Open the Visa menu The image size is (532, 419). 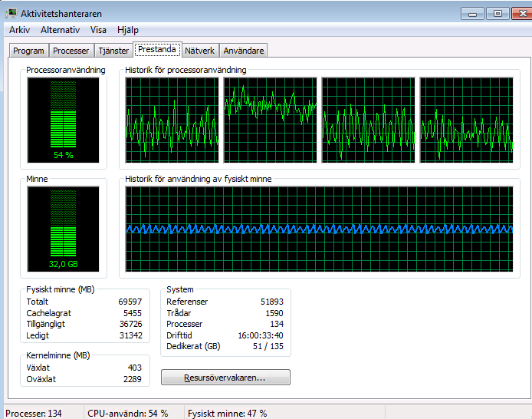98,30
